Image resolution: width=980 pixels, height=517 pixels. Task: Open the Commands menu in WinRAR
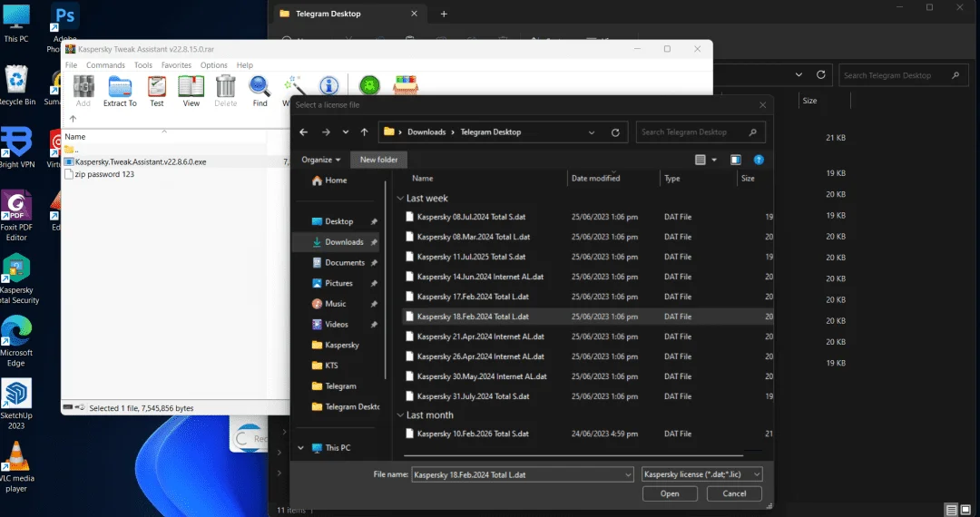105,65
